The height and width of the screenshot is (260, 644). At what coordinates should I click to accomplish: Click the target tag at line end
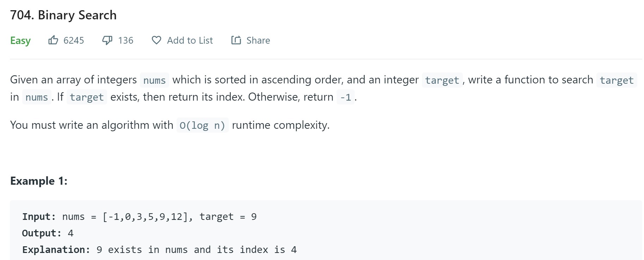(x=617, y=80)
